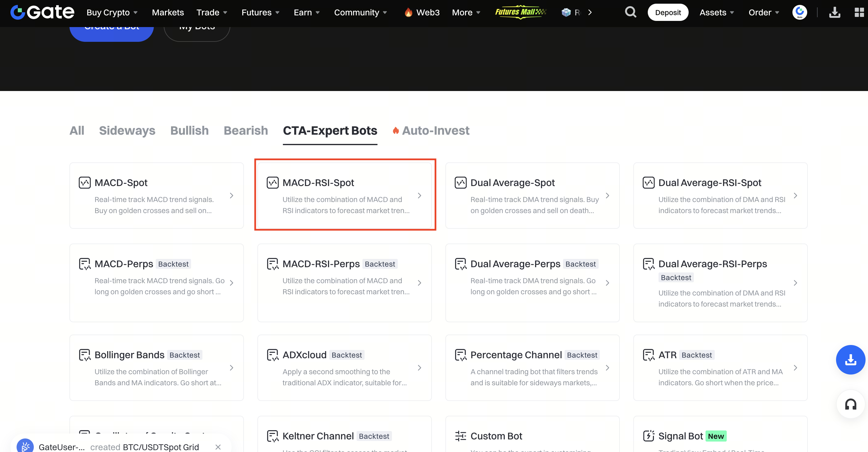The image size is (868, 452).
Task: Click the Signal Bot lightning icon
Action: 648,436
